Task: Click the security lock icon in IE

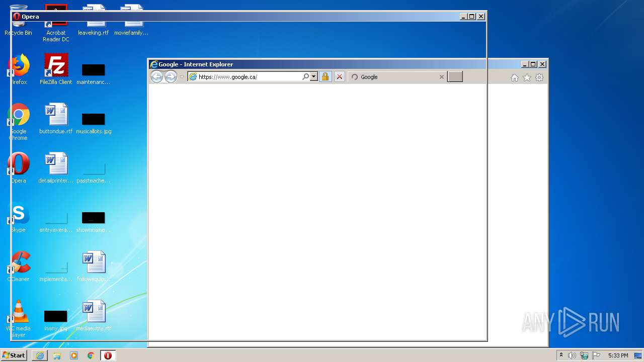Action: click(x=325, y=76)
